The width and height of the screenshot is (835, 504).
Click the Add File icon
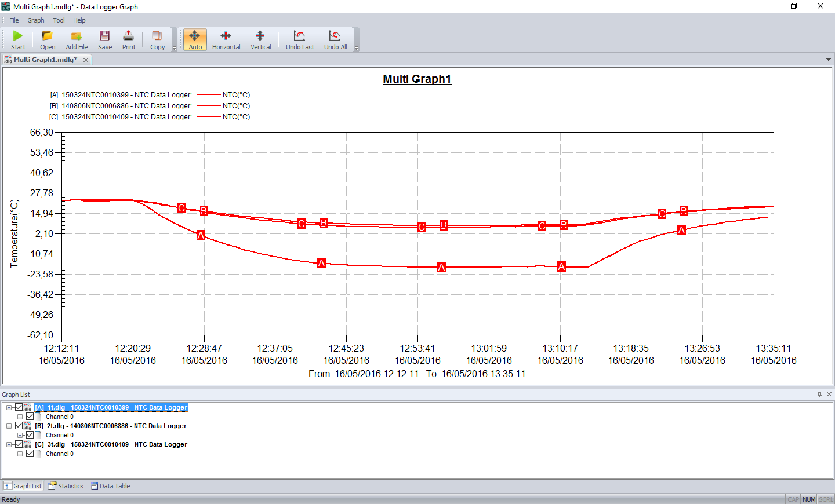coord(76,39)
